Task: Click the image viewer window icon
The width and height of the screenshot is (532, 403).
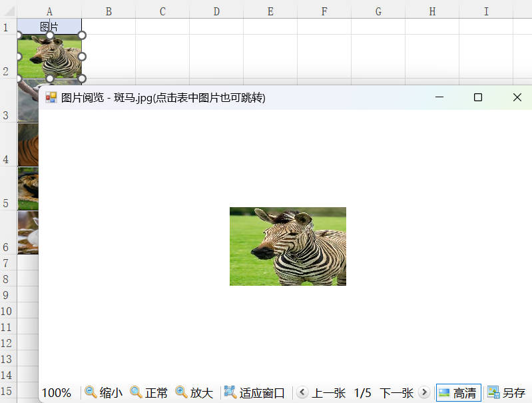Action: coord(51,98)
